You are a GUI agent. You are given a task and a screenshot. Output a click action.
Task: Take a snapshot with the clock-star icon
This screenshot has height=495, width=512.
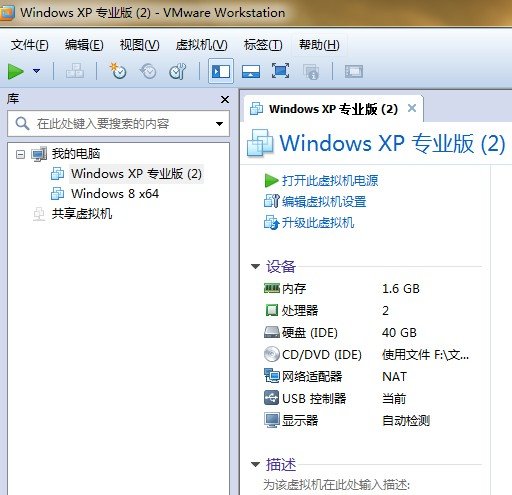point(118,71)
